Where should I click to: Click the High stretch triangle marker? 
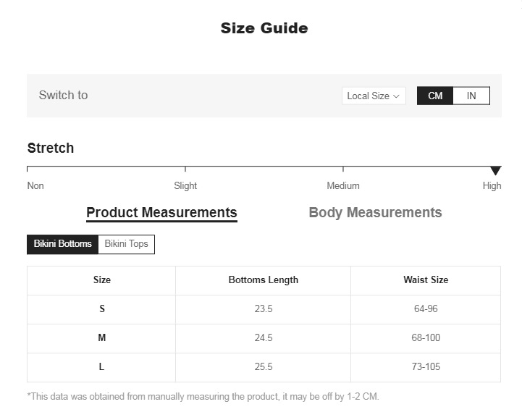tap(495, 171)
